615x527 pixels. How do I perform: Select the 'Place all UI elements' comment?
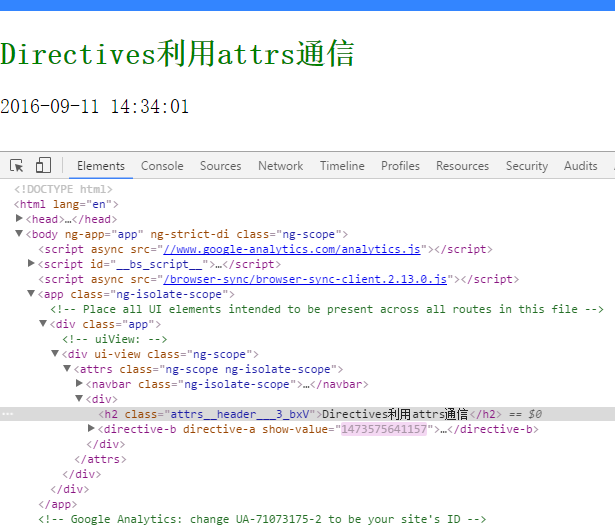pyautogui.click(x=327, y=309)
